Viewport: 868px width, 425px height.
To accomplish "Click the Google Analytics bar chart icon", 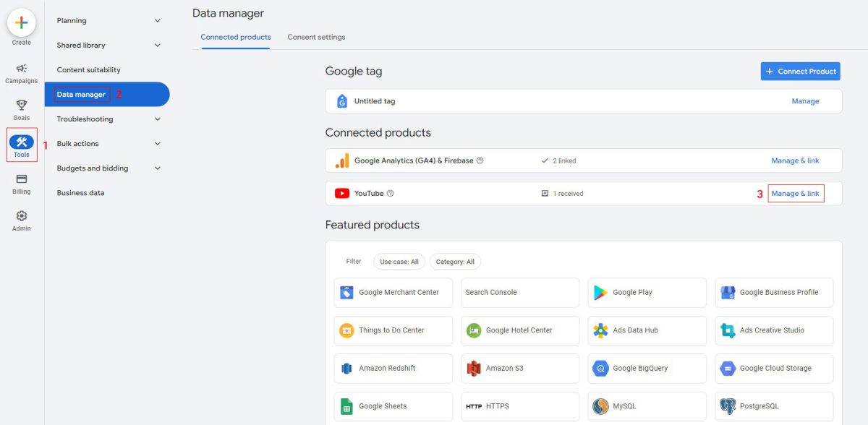I will (342, 160).
